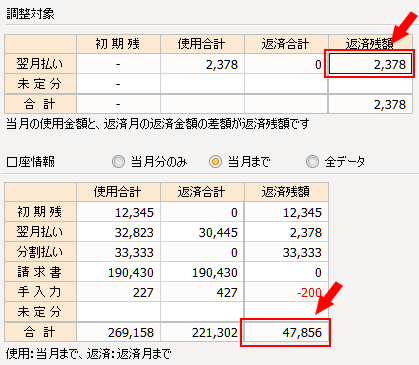This screenshot has width=419, height=365.
Task: Click the 調整対象 合計 返済残額 cell
Action: click(370, 104)
